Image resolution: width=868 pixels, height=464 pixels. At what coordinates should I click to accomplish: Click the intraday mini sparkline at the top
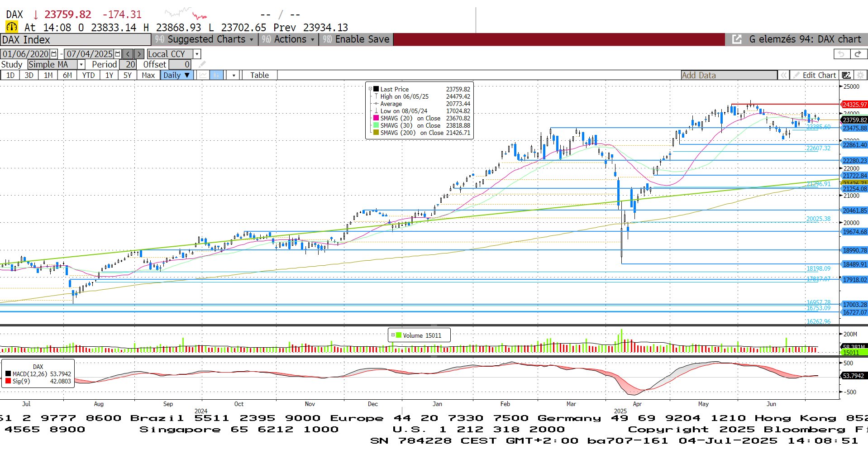tap(186, 14)
